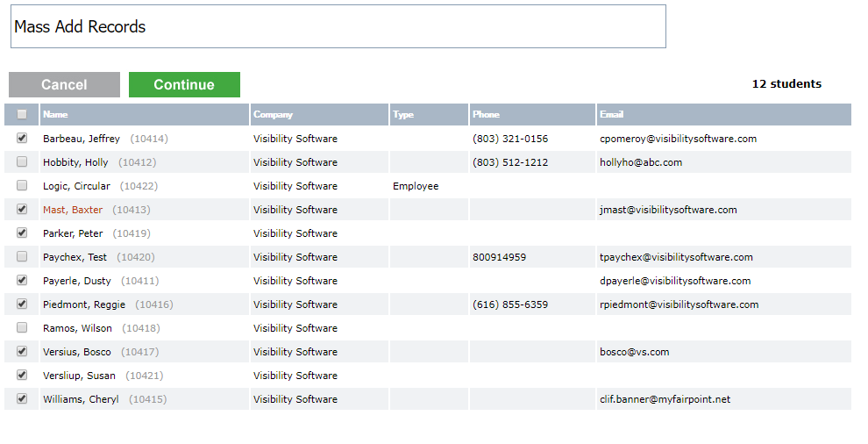This screenshot has width=868, height=444.
Task: Click the bosco@vs.com email cell
Action: tap(635, 352)
